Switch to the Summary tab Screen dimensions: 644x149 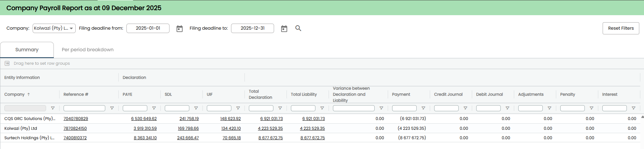[27, 50]
